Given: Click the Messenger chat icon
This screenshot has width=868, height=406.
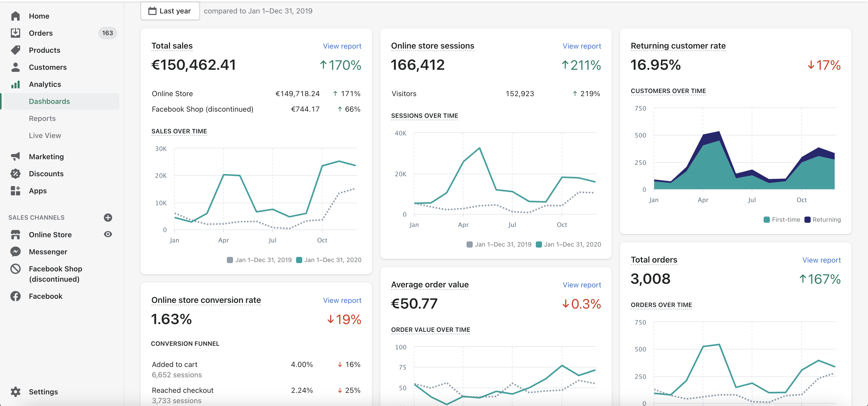Looking at the screenshot, I should pyautogui.click(x=16, y=251).
